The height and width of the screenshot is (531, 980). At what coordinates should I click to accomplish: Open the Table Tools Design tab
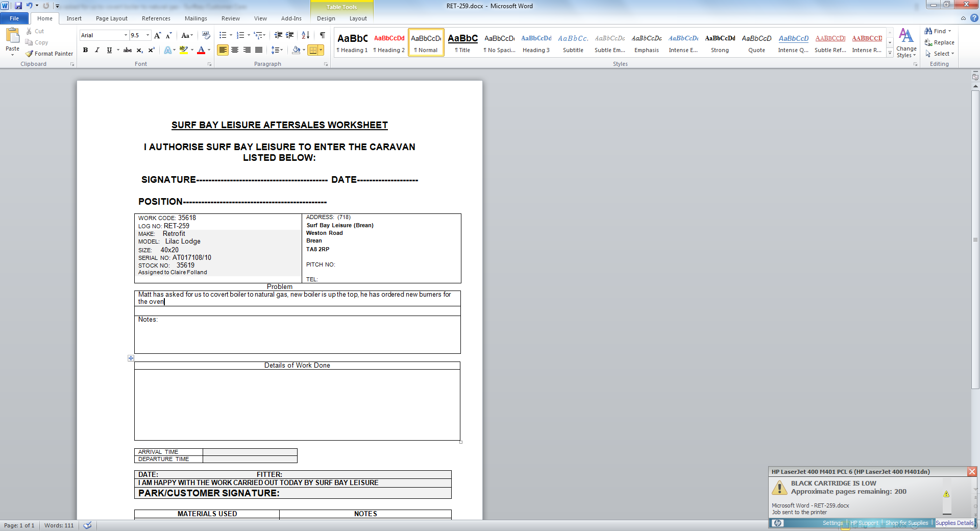[x=326, y=18]
